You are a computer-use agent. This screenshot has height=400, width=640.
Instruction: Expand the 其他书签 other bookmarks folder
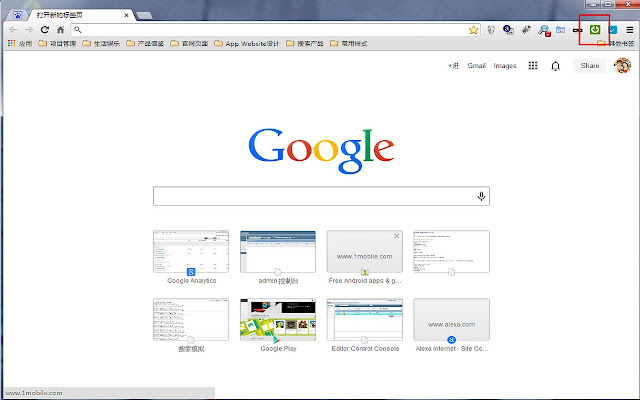(616, 43)
